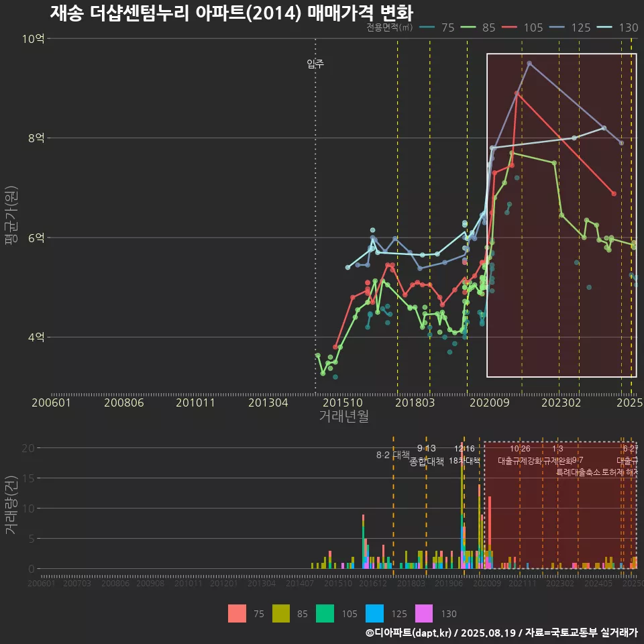
Task: Click the 4억 y-axis label
Action: 36,337
